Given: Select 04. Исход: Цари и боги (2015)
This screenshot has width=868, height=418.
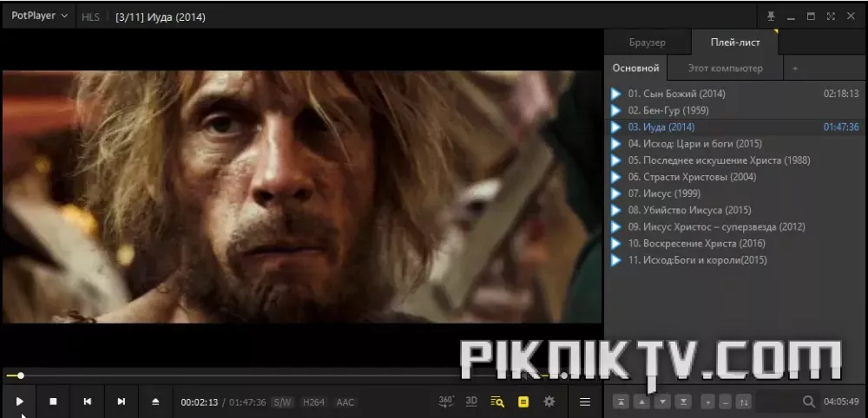Looking at the screenshot, I should (736, 144).
